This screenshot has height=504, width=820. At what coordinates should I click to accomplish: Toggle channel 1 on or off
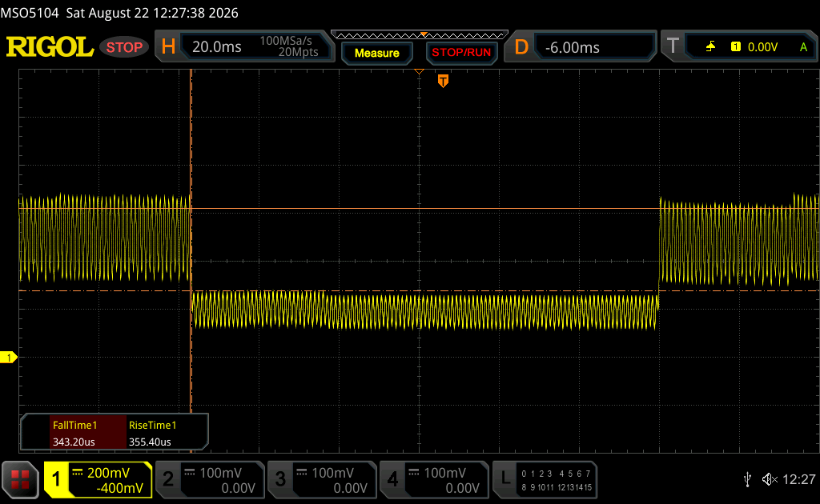click(57, 479)
